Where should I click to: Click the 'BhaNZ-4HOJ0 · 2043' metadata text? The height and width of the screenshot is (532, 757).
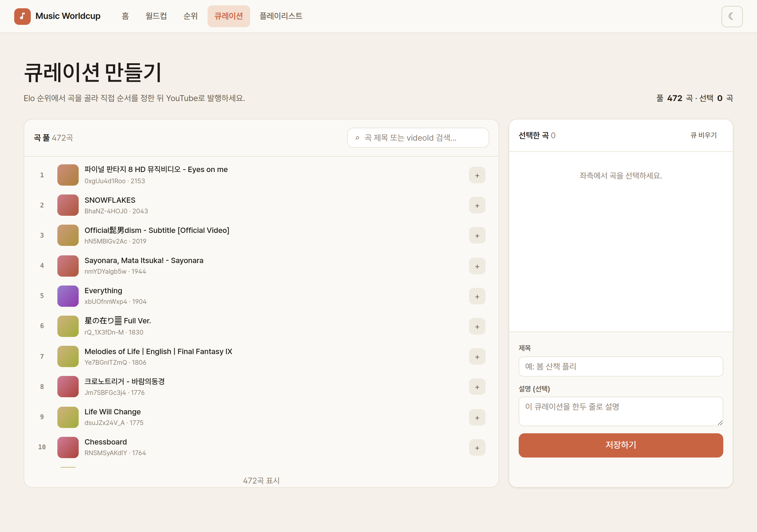pos(116,211)
